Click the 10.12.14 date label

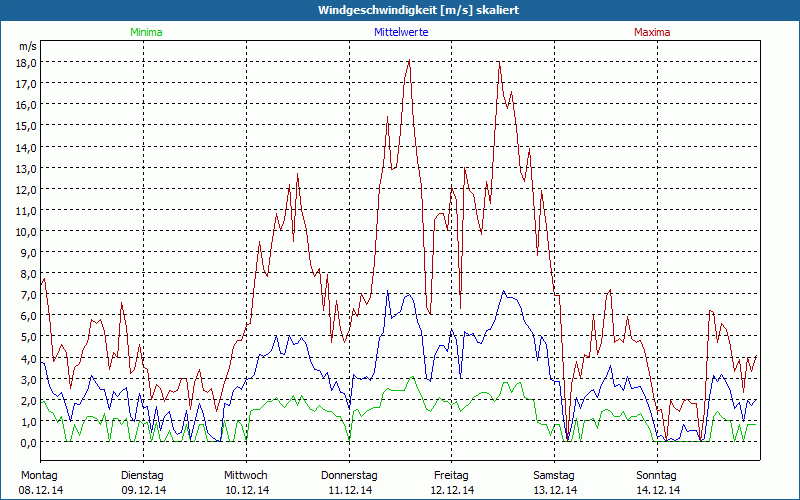[247, 490]
